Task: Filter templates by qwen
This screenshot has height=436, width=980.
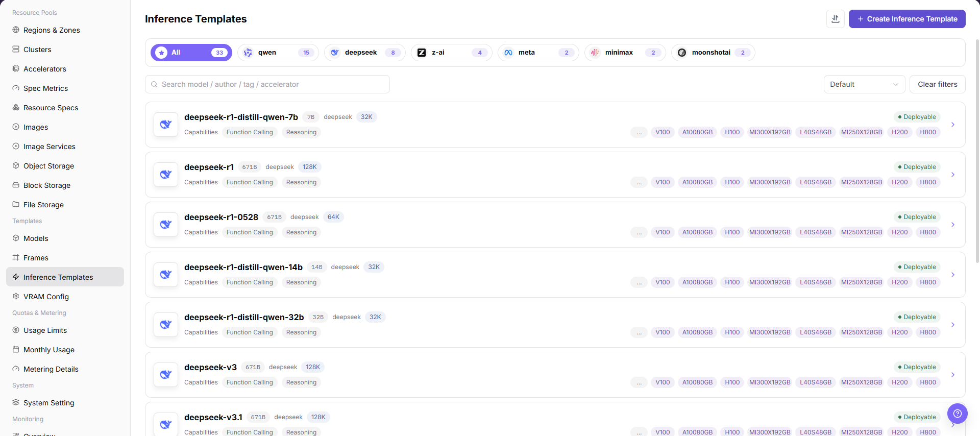Action: coord(278,53)
